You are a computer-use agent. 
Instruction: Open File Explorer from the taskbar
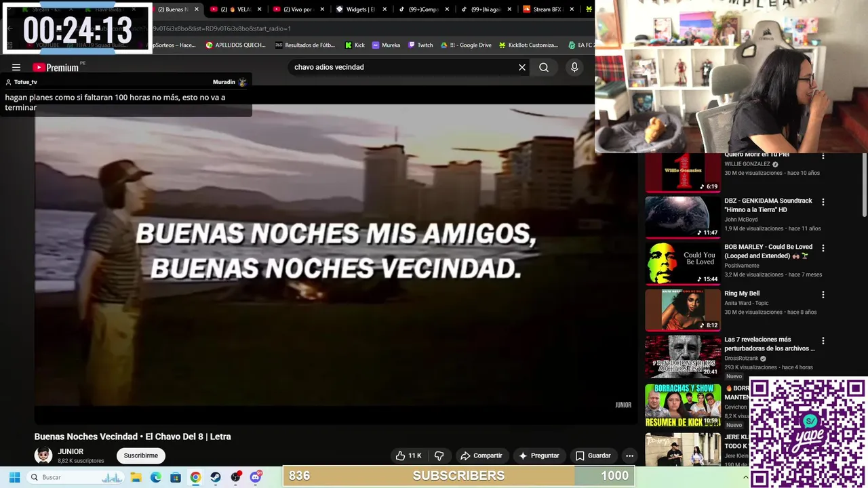click(x=136, y=477)
